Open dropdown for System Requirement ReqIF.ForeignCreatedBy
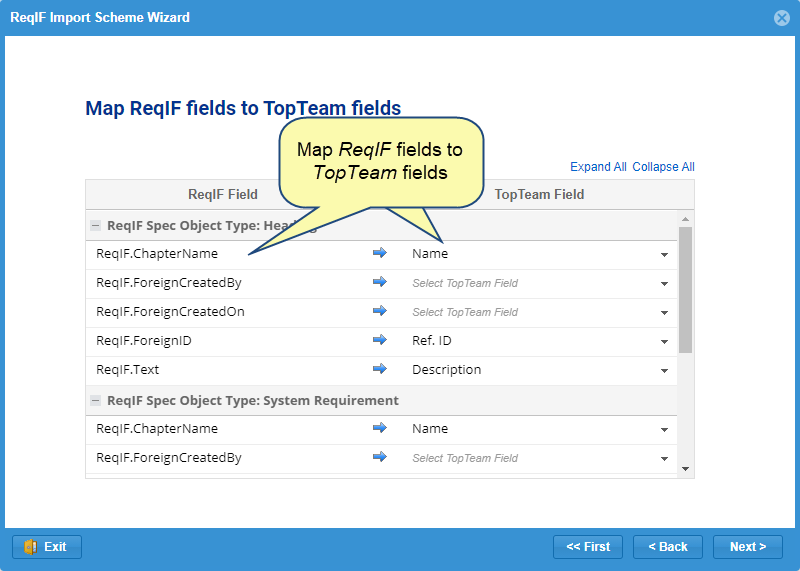 point(664,458)
